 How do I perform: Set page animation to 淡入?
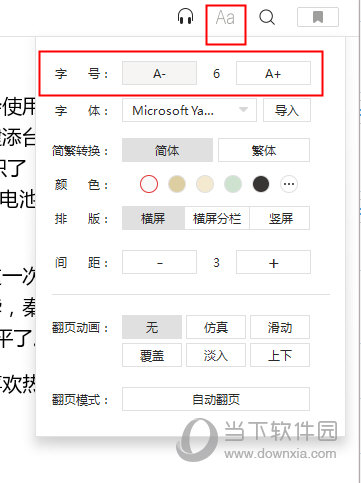(x=216, y=355)
